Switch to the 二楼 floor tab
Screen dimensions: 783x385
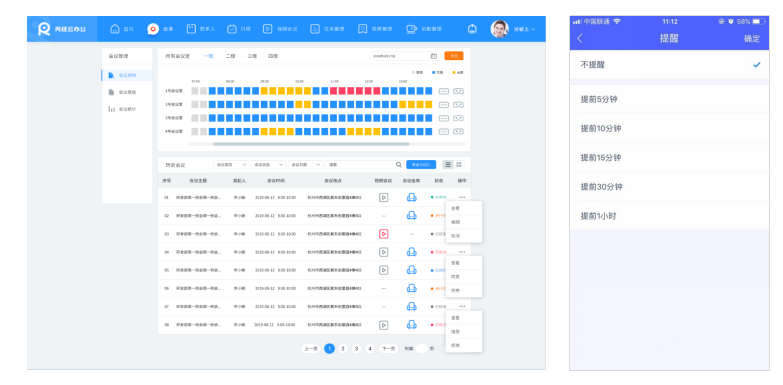coord(230,56)
